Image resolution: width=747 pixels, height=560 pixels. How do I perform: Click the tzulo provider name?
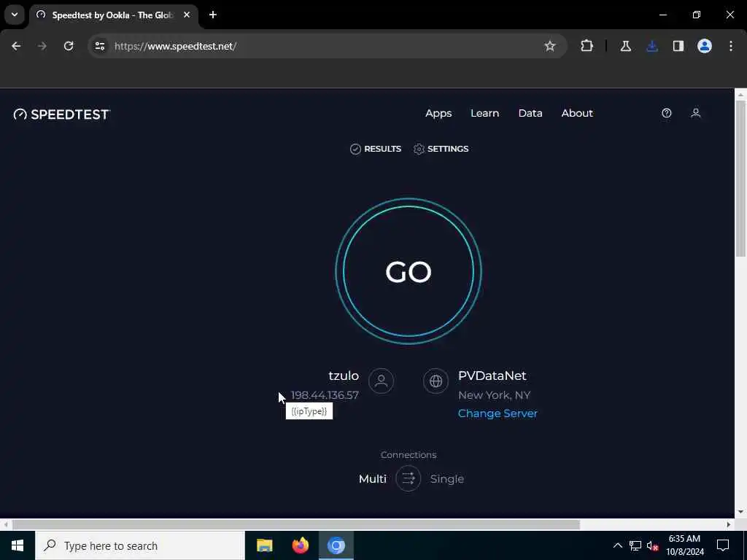(x=344, y=376)
